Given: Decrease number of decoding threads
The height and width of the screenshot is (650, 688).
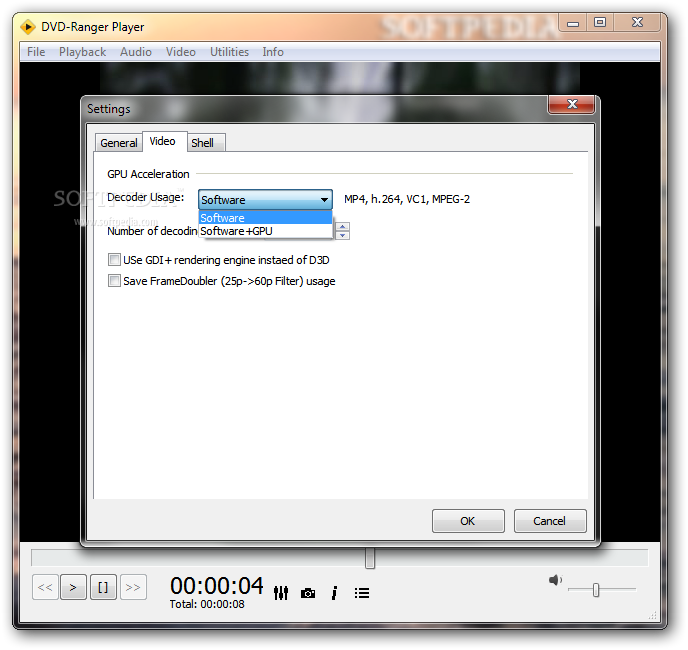Looking at the screenshot, I should click(x=342, y=235).
